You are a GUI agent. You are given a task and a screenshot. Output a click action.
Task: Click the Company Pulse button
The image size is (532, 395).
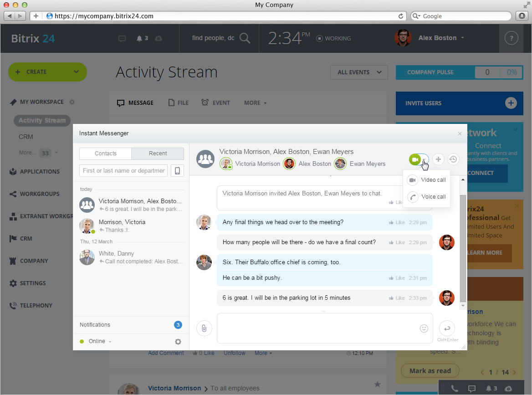(x=460, y=72)
